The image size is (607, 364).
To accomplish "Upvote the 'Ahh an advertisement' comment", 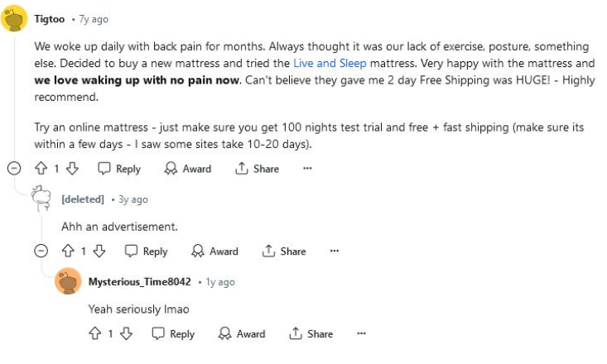I will coord(68,251).
